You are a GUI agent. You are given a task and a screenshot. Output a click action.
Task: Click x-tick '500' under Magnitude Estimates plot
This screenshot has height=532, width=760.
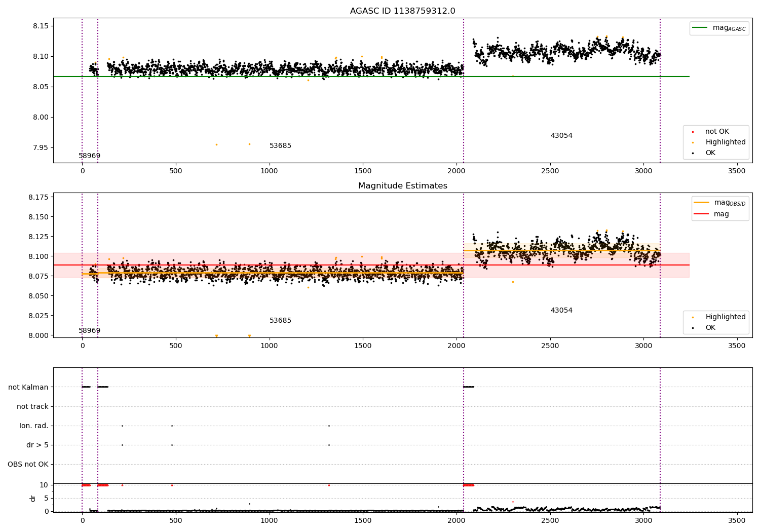click(176, 346)
